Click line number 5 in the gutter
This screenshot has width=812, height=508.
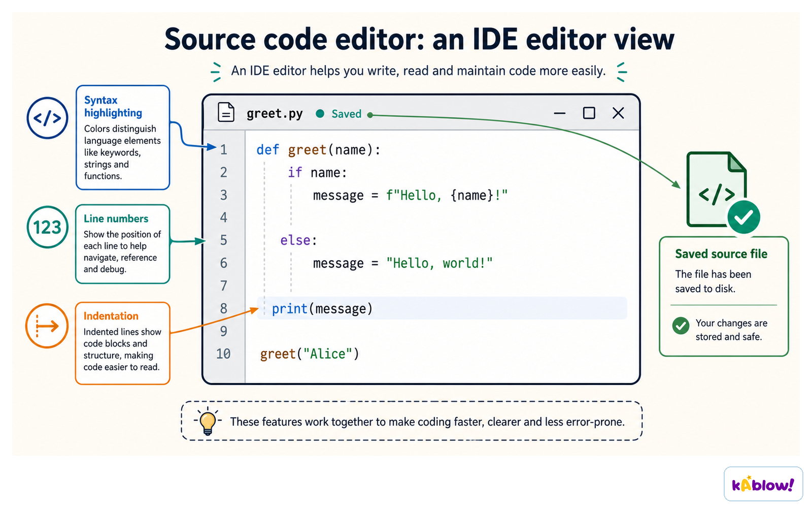(224, 240)
